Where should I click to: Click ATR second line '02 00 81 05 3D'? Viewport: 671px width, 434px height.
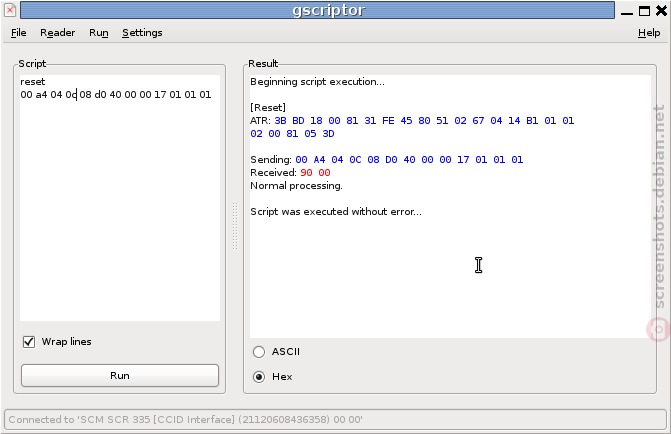click(292, 134)
